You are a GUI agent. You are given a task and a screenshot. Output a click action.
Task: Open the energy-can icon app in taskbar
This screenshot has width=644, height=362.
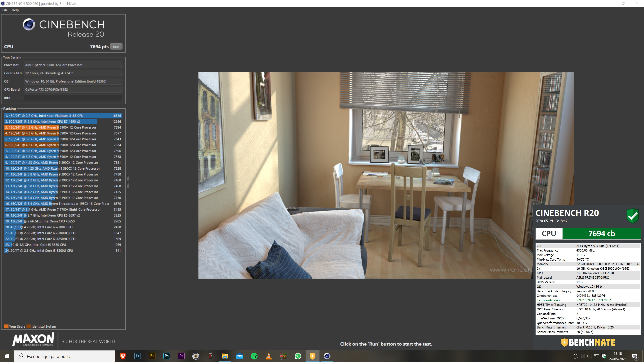click(x=210, y=356)
